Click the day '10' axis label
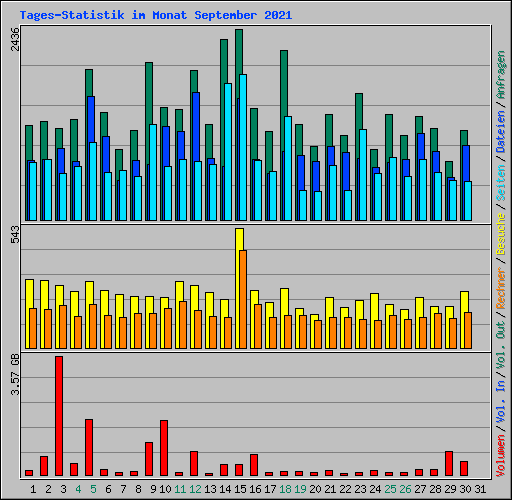Image resolution: width=512 pixels, height=500 pixels. (x=165, y=489)
